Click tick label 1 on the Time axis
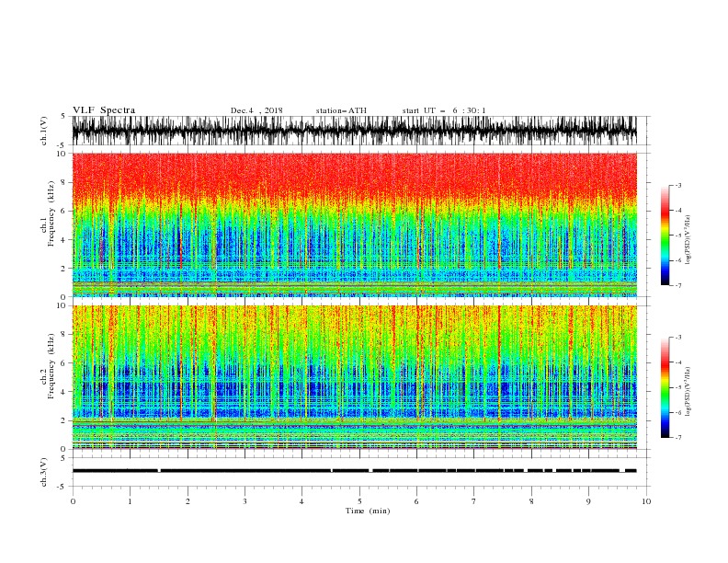This screenshot has width=728, height=563. tap(130, 501)
